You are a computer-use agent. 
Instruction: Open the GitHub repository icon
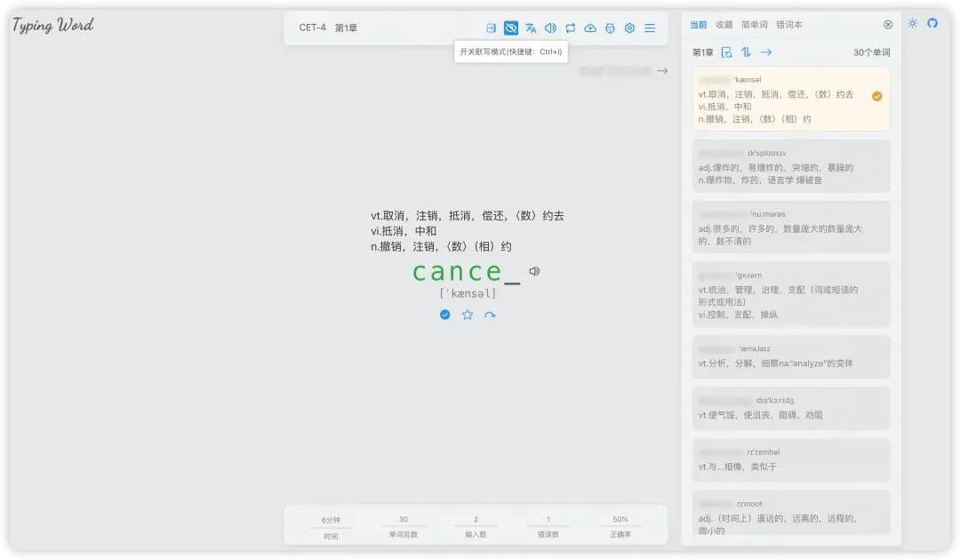tap(932, 23)
